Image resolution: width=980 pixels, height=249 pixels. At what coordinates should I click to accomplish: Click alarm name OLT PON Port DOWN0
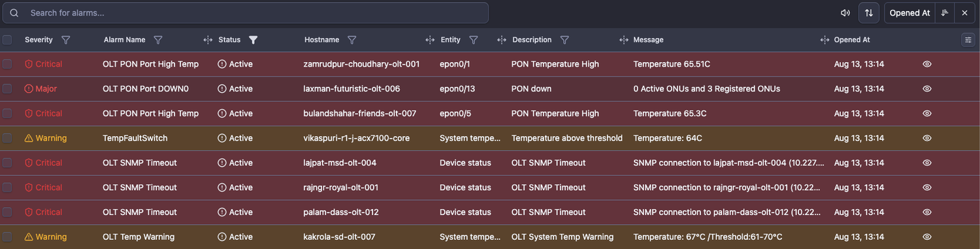(146, 89)
